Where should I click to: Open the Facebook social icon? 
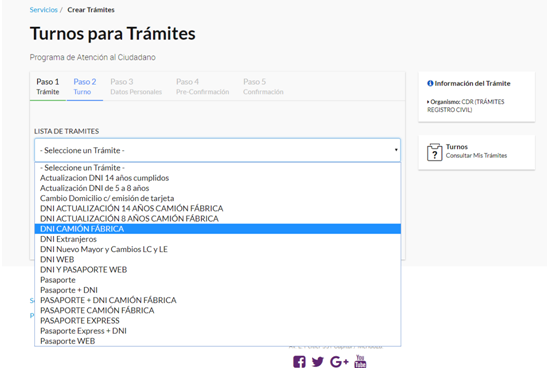point(299,362)
